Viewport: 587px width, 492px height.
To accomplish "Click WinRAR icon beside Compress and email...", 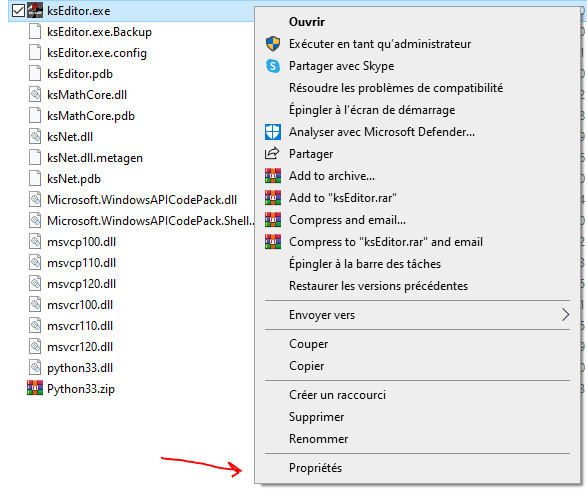I will (x=273, y=220).
